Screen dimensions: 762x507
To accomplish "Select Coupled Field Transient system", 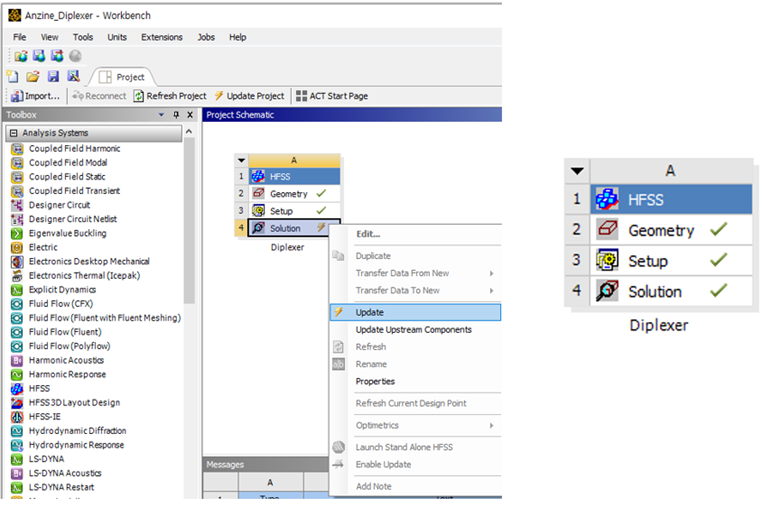I will (74, 191).
